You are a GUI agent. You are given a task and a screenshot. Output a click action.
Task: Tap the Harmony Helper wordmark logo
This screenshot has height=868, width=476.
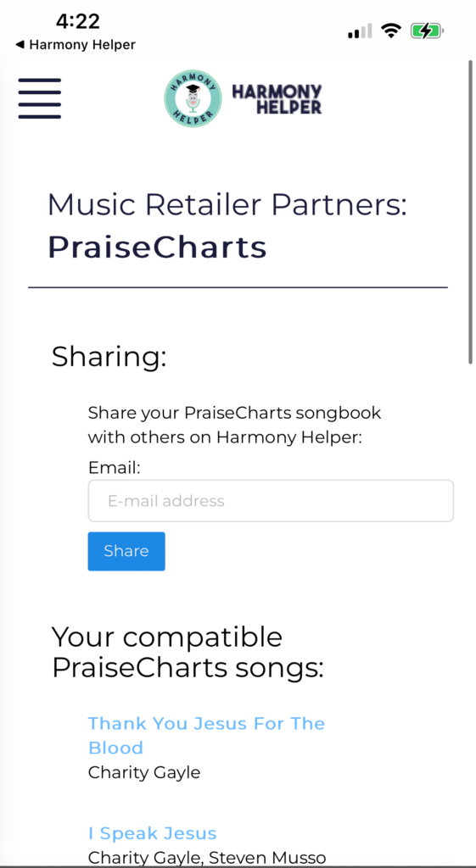(x=277, y=99)
